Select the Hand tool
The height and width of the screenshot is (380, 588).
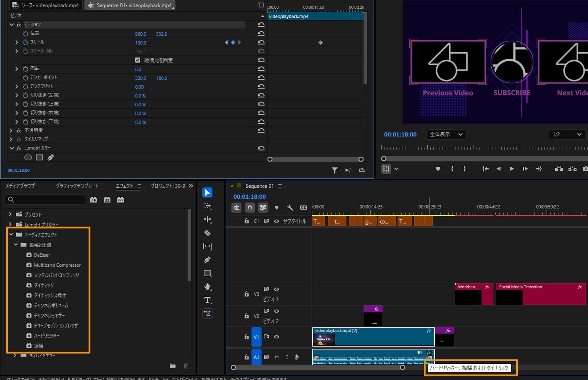(207, 287)
